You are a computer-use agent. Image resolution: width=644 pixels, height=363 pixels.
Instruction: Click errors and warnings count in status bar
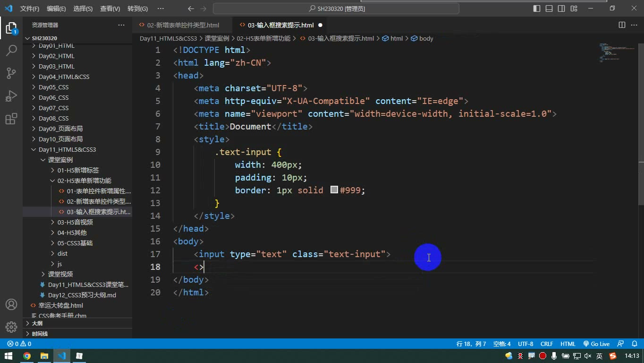(x=19, y=344)
